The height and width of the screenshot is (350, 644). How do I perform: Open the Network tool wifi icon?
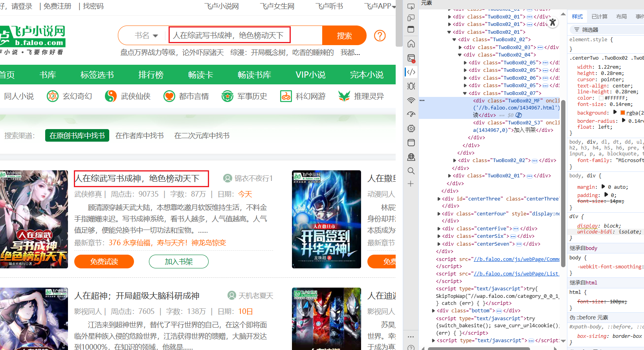click(411, 100)
